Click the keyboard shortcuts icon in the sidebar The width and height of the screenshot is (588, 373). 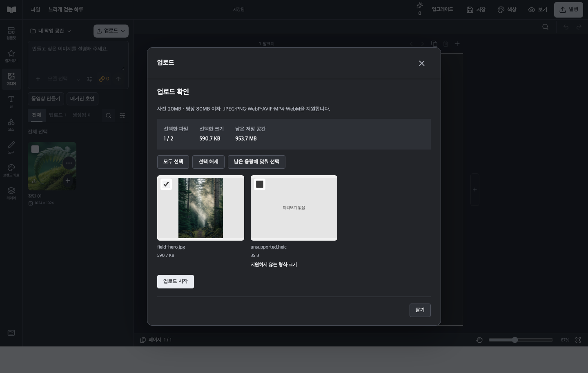coord(11,333)
